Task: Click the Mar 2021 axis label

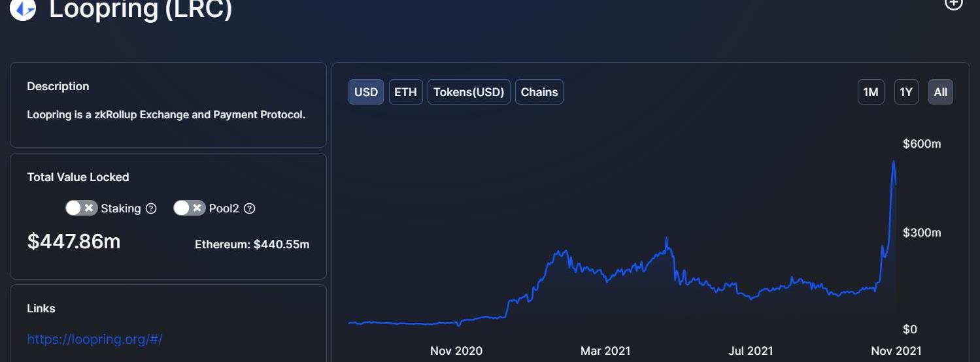Action: [605, 351]
